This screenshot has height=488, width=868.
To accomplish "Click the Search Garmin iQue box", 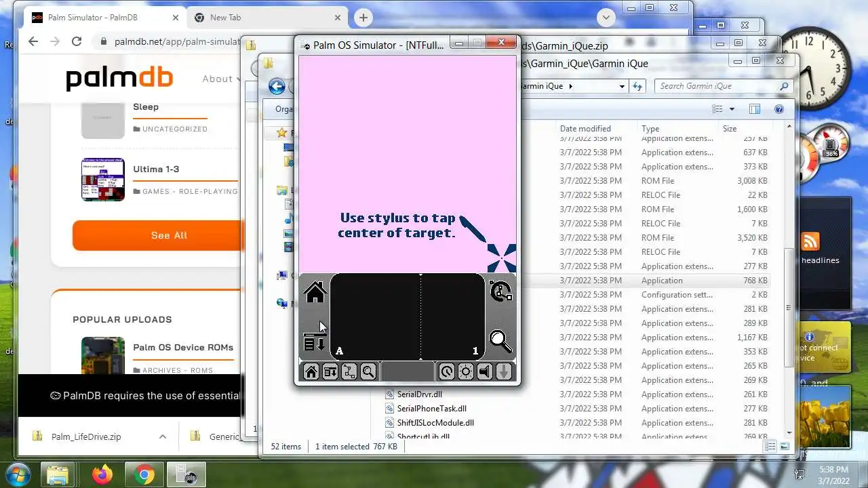I will [723, 86].
